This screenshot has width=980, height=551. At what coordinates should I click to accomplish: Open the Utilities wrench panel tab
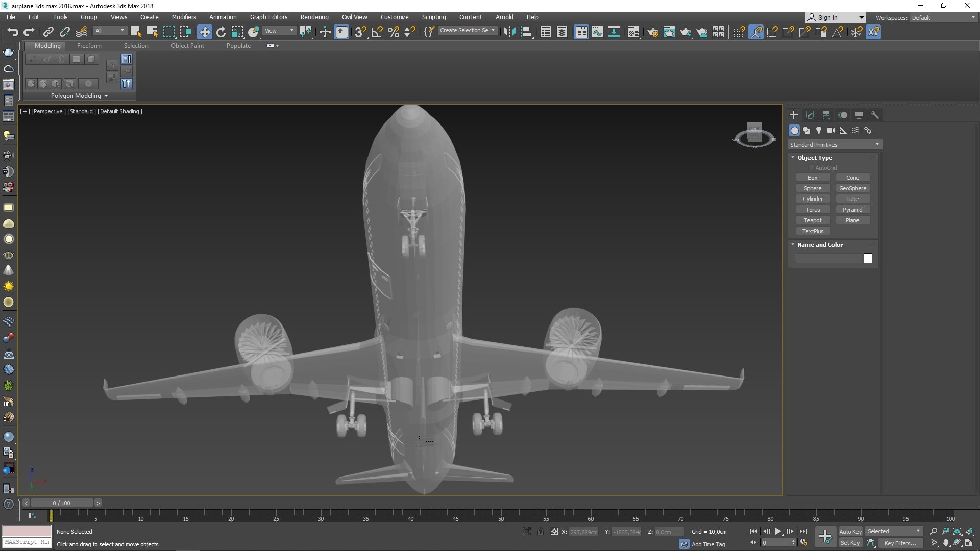click(875, 115)
